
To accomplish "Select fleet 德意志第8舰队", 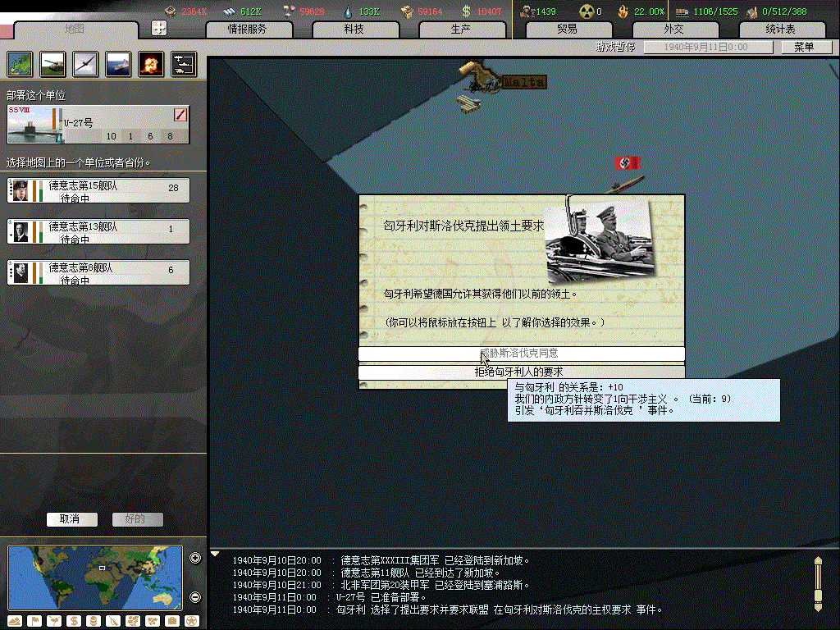I will tap(98, 272).
